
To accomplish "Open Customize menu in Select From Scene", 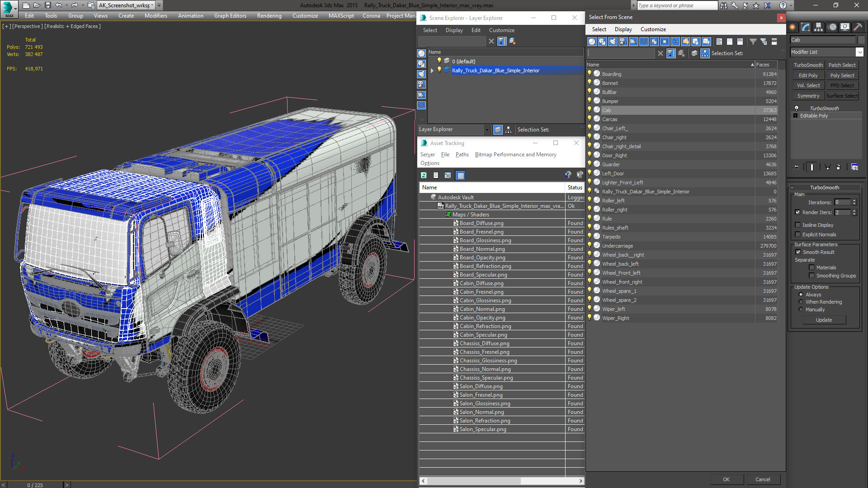I will point(653,29).
